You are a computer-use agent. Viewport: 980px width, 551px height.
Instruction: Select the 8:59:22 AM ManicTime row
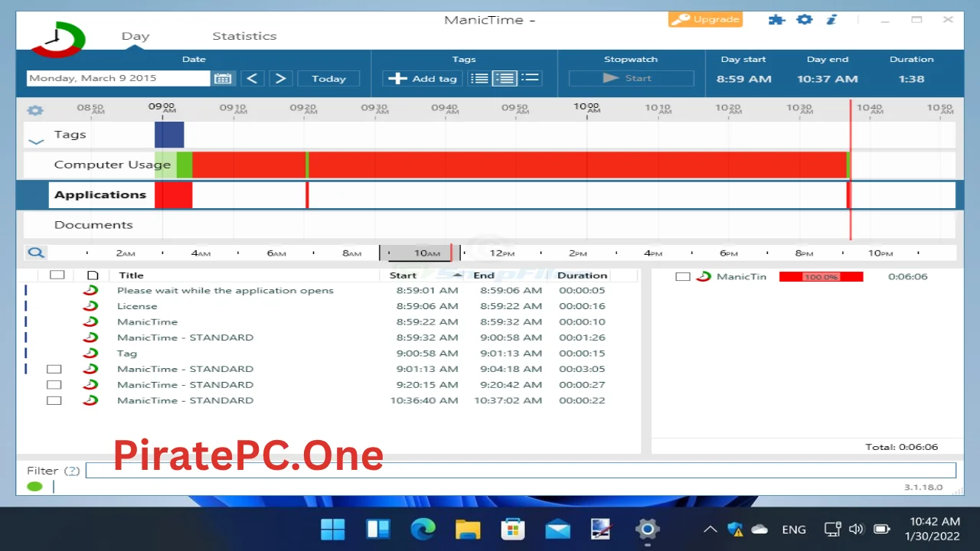tap(329, 322)
